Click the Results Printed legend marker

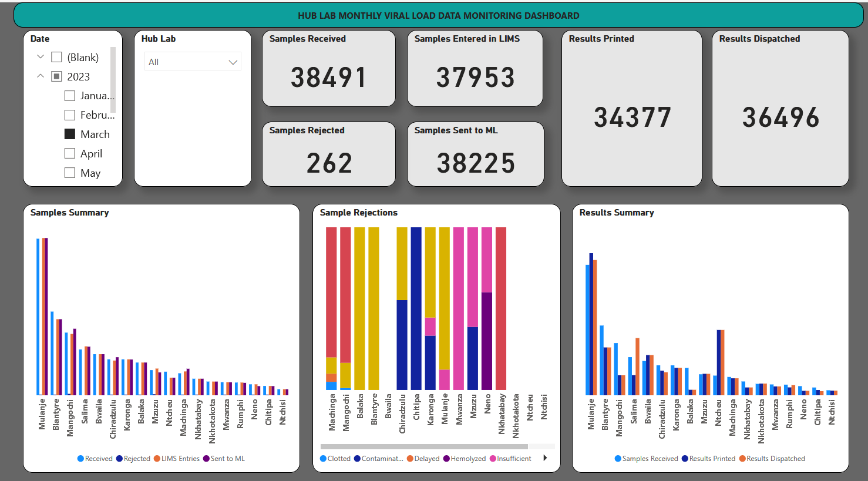click(x=685, y=459)
